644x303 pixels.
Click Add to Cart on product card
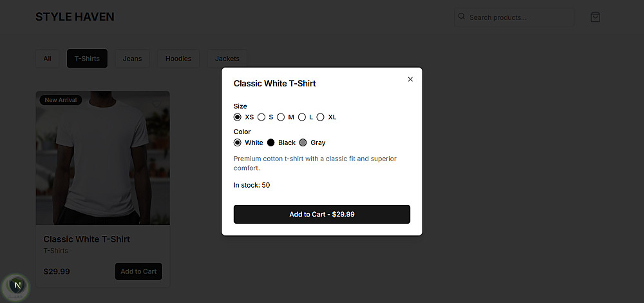[x=138, y=271]
